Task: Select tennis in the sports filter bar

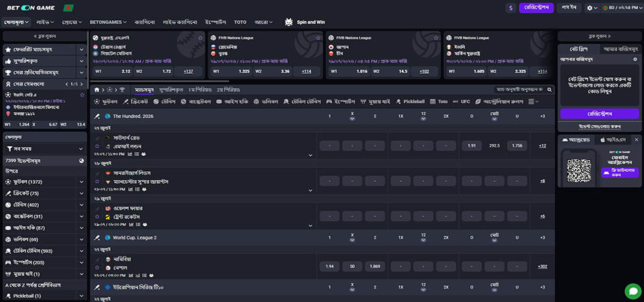Action: [165, 101]
